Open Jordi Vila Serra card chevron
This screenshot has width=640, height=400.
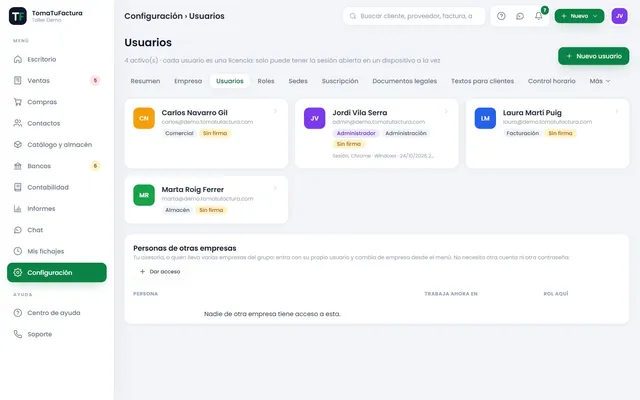tap(446, 111)
